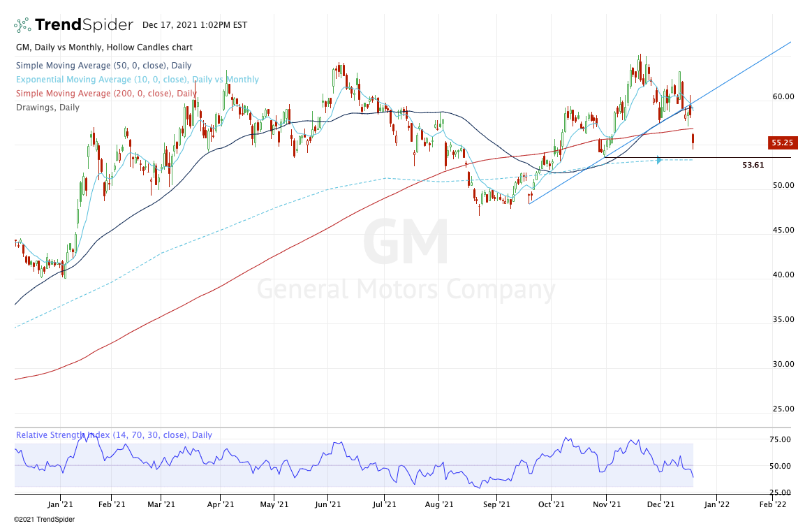The image size is (812, 526).
Task: Click the RSI 75.00 axis label
Action: [x=780, y=439]
